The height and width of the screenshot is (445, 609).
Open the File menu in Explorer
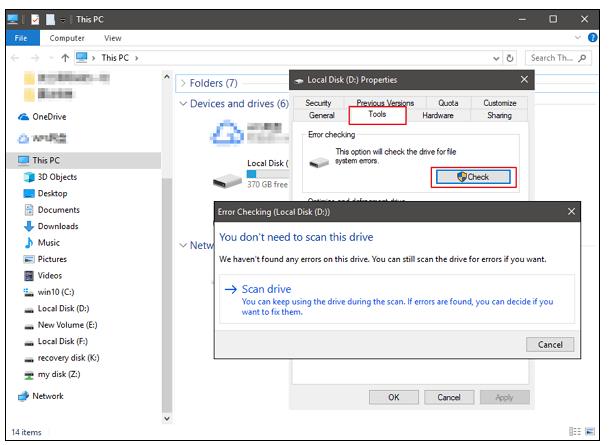[x=23, y=38]
